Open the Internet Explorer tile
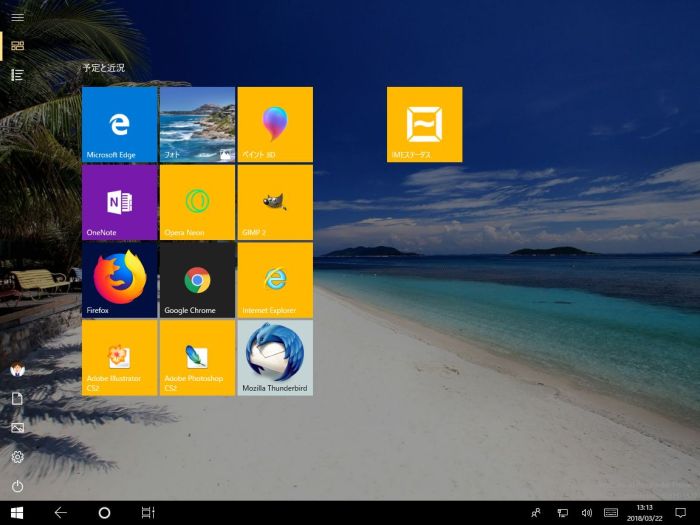 [x=275, y=280]
